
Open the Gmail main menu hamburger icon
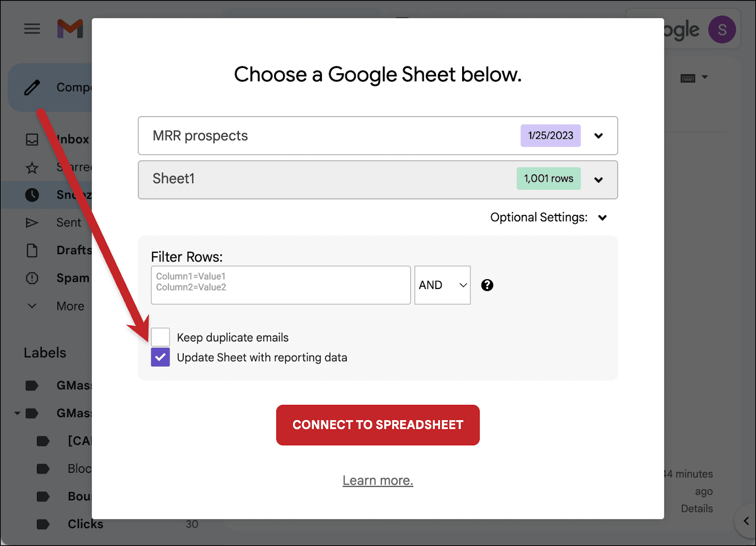pyautogui.click(x=32, y=29)
